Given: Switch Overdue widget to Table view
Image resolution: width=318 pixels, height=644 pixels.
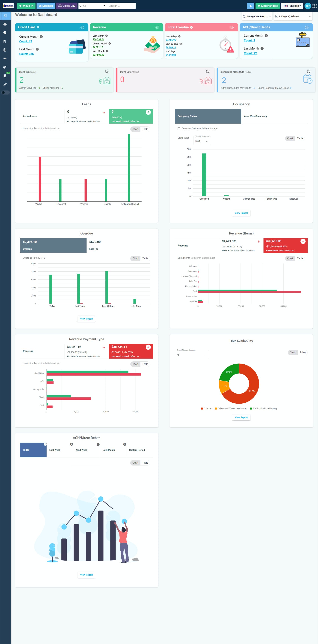Looking at the screenshot, I should pyautogui.click(x=145, y=258).
